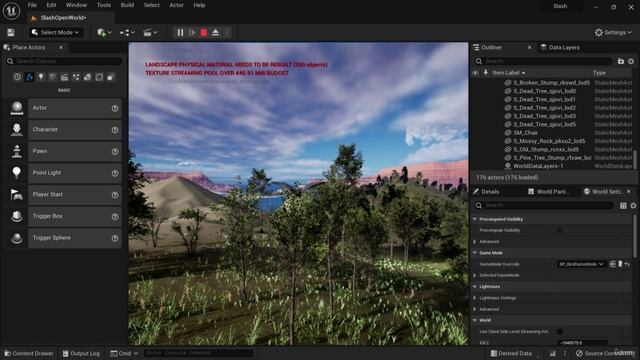Show the Cinematic category in Place Actors
Image resolution: width=640 pixels, height=360 pixels.
(x=64, y=77)
